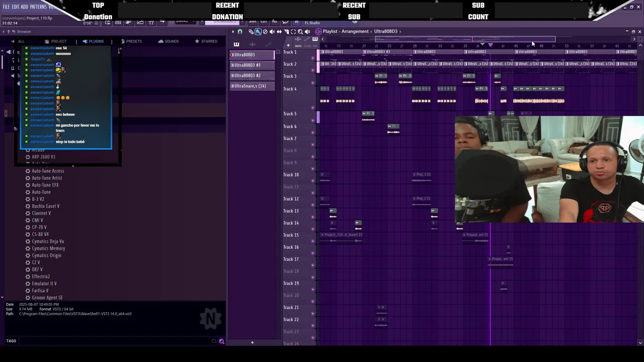Click the PAT piano icon in playlist header
The width and height of the screenshot is (644, 362).
(315, 39)
